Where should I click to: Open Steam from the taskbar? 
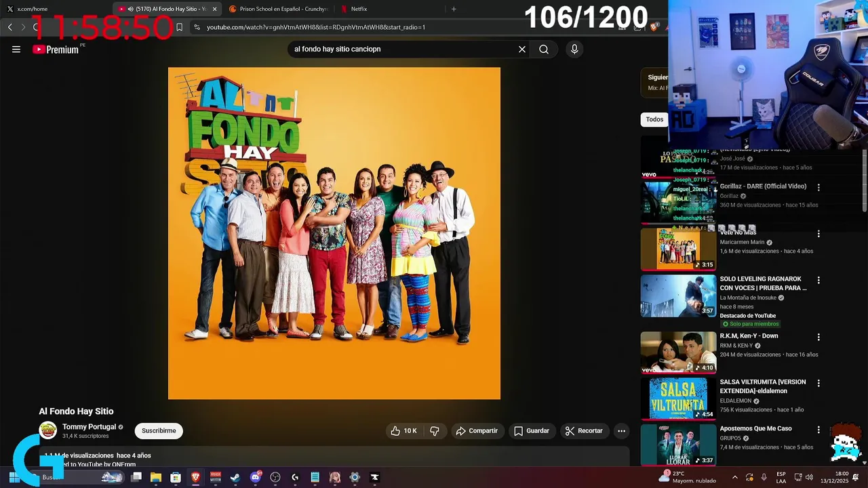[235, 477]
